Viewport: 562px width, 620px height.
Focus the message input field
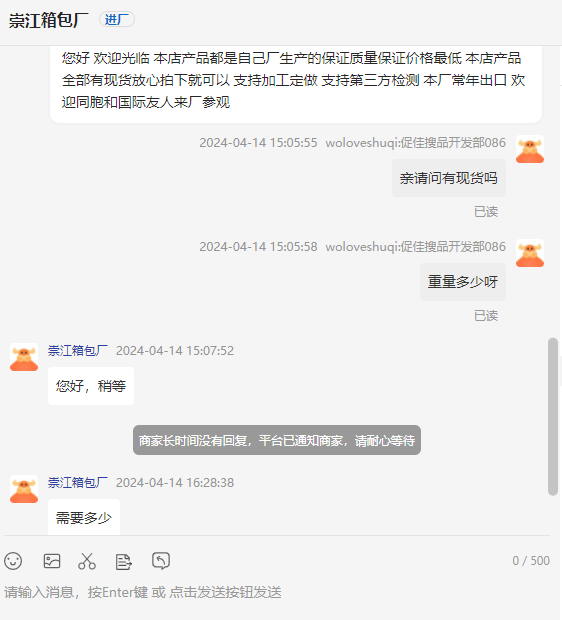pyautogui.click(x=277, y=592)
